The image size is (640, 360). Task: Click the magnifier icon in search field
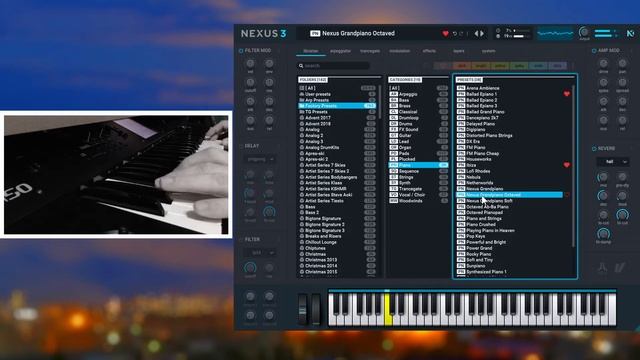pyautogui.click(x=301, y=66)
